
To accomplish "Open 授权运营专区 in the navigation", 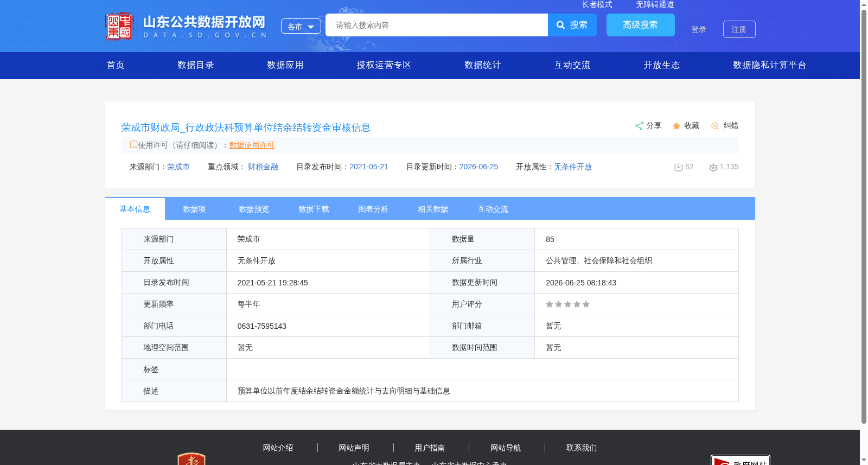I will [384, 65].
